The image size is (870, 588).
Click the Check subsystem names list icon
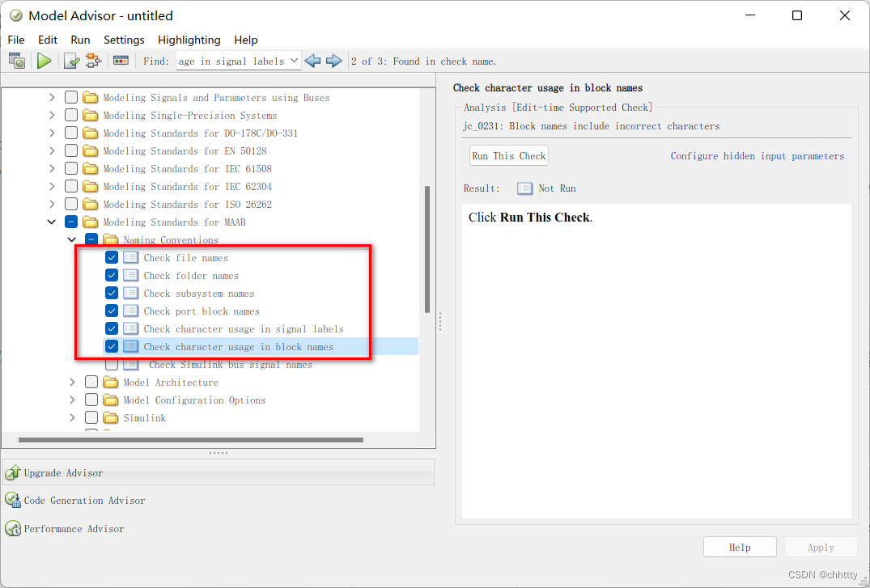click(131, 293)
